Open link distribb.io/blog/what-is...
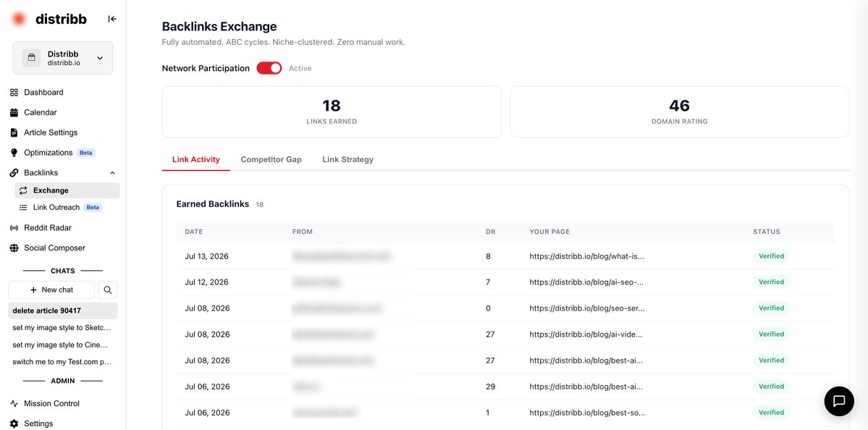868x430 pixels. (x=587, y=256)
